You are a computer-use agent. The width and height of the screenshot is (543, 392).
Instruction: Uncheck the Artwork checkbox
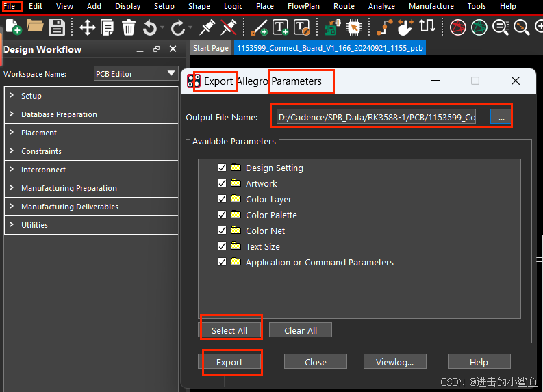[222, 183]
